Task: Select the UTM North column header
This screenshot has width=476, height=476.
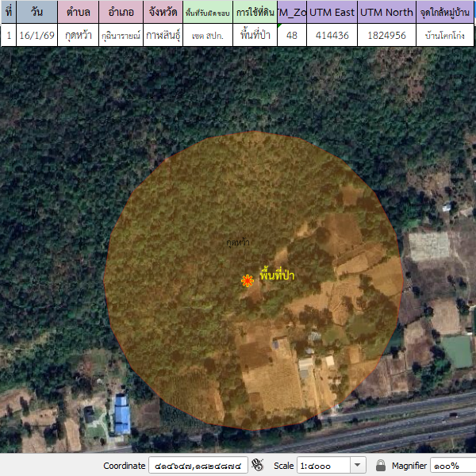Action: point(386,12)
